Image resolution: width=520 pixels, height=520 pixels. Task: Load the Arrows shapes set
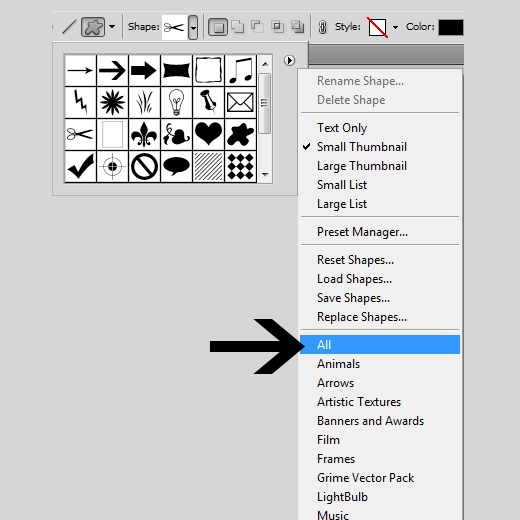(x=380, y=383)
